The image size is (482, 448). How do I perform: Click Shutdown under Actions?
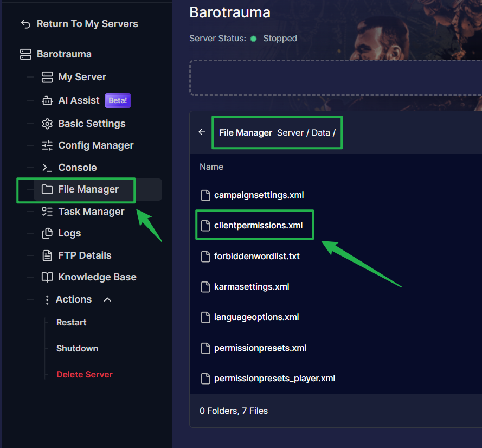coord(77,348)
